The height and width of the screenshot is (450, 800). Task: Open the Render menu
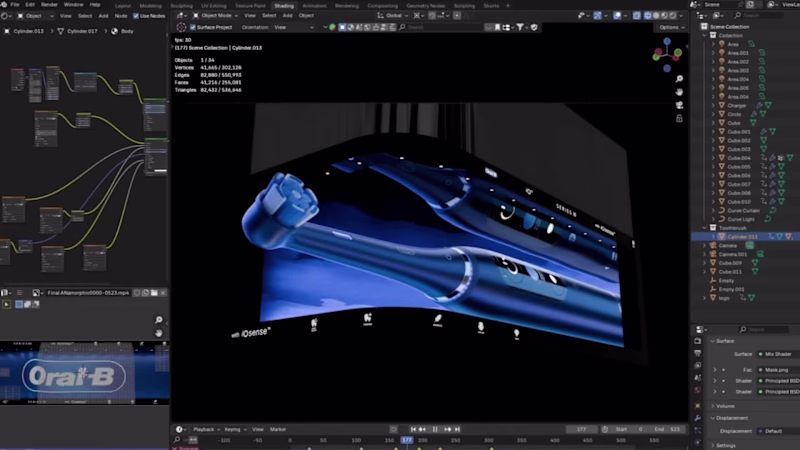pos(49,5)
